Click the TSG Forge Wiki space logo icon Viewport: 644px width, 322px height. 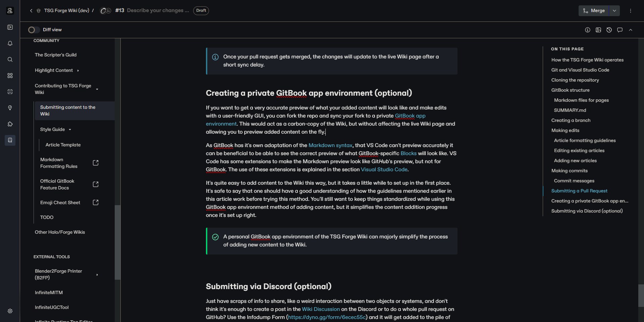coord(39,11)
